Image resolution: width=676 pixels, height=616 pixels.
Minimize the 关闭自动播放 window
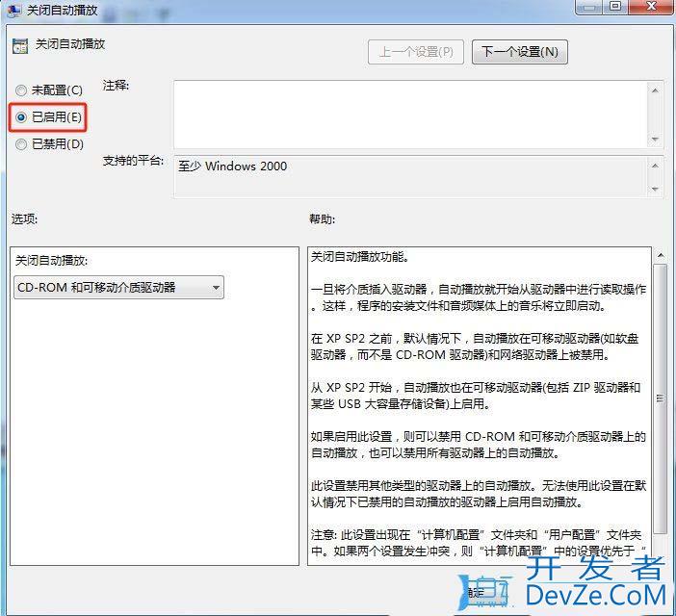coord(590,6)
